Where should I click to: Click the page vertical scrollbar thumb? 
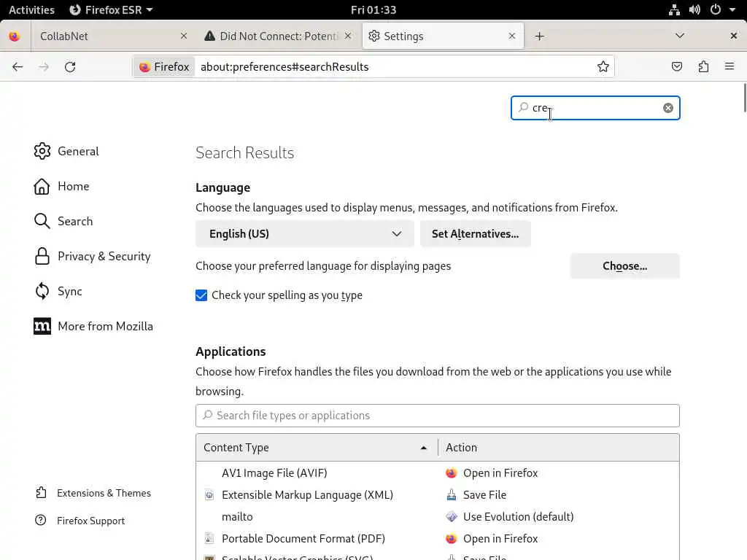[x=744, y=98]
